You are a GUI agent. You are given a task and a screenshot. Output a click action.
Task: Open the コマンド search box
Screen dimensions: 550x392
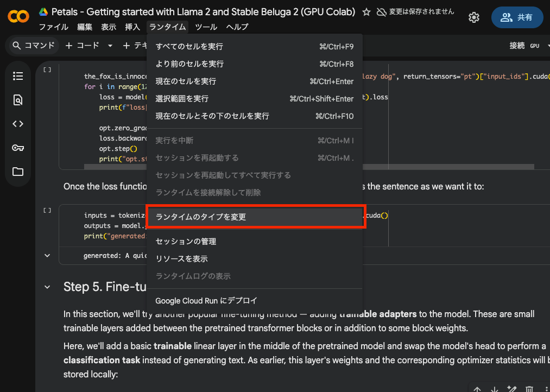click(x=34, y=46)
